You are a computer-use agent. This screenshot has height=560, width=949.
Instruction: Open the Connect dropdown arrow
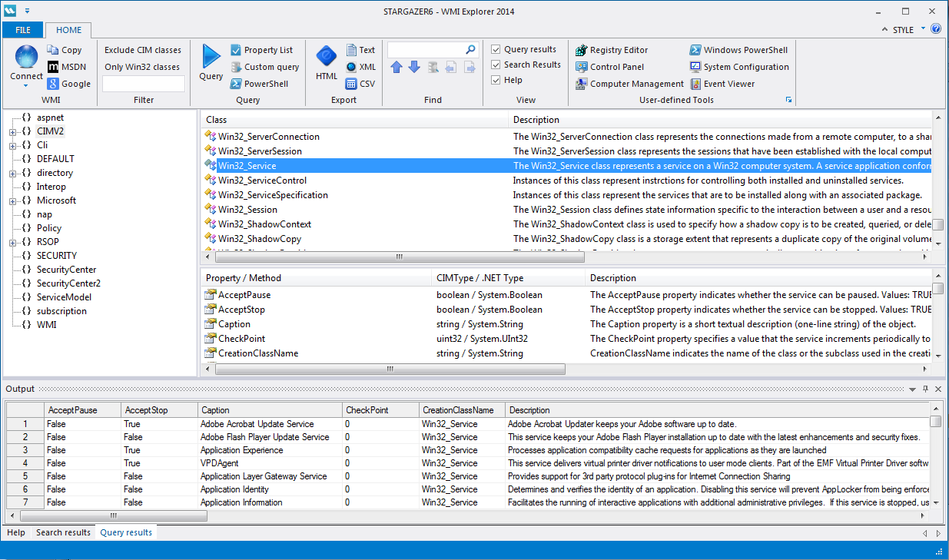(26, 85)
